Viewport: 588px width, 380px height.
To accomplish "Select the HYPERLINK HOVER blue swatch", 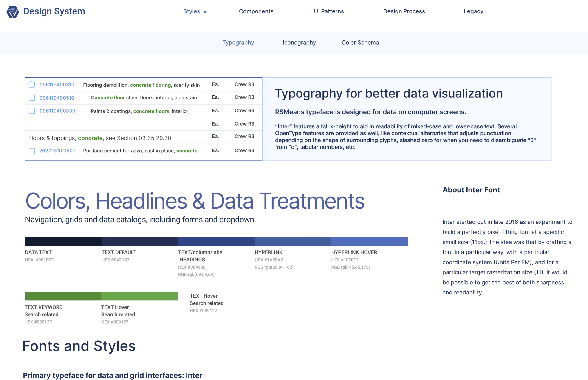I will coord(369,241).
